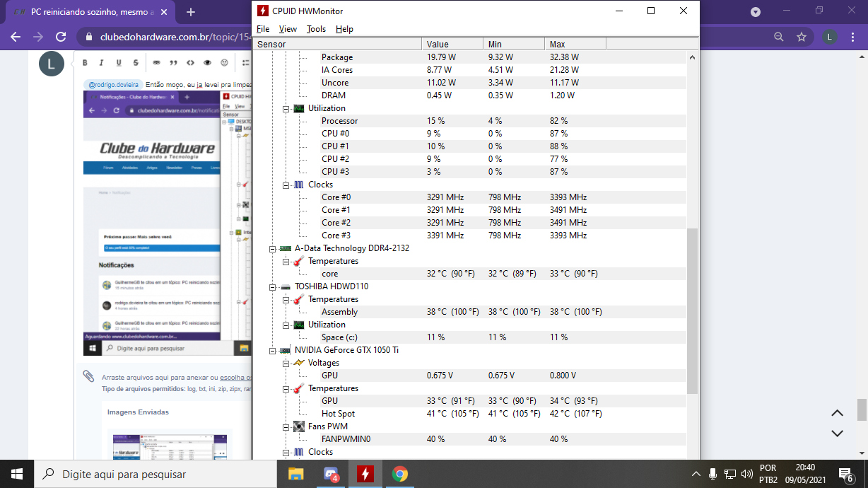Viewport: 868px width, 488px height.
Task: Show hidden tray icons chevron
Action: coord(696,474)
